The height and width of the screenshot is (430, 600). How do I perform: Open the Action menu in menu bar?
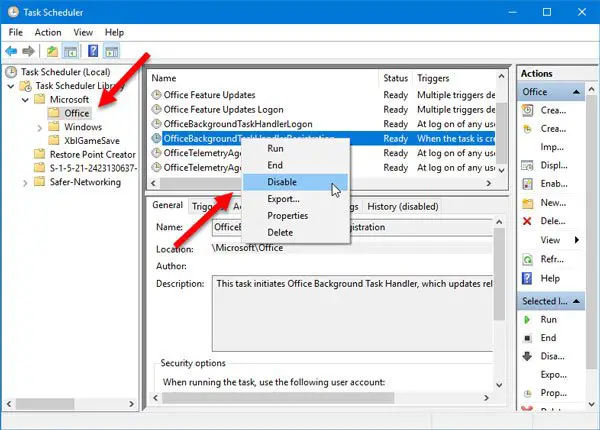point(48,33)
